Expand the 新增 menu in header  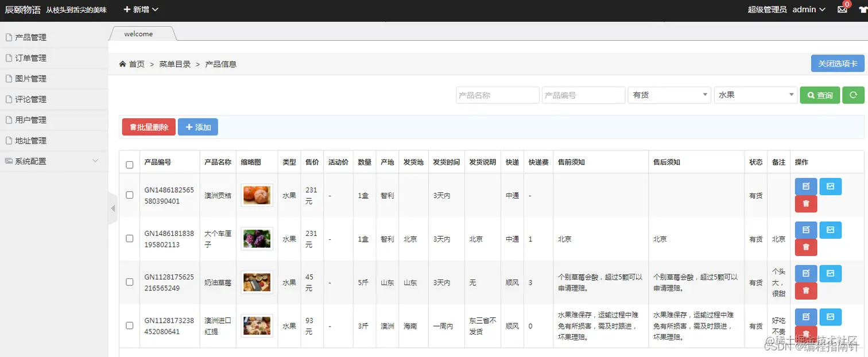pos(141,10)
